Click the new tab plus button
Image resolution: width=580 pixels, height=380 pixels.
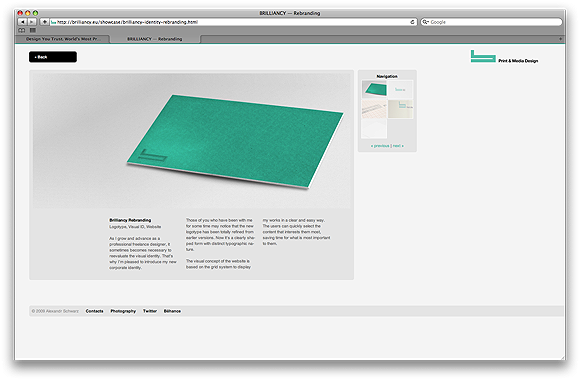click(x=560, y=39)
